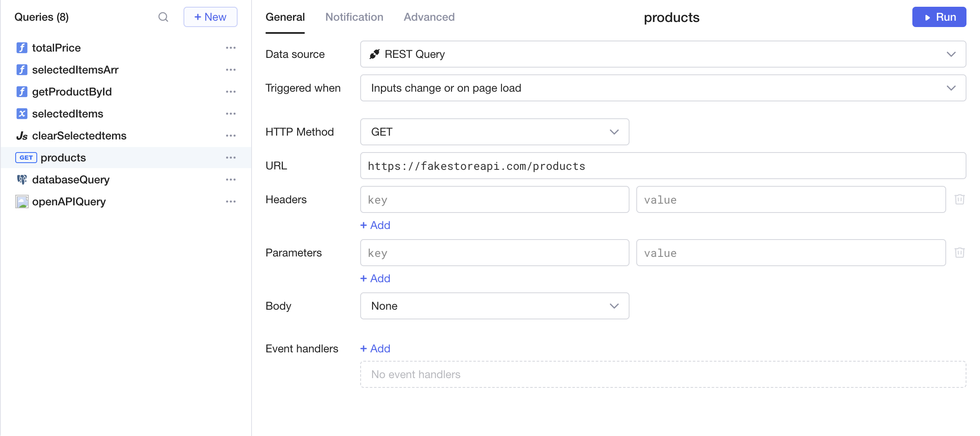
Task: Open the three-dot menu for totalPrice
Action: pos(231,48)
